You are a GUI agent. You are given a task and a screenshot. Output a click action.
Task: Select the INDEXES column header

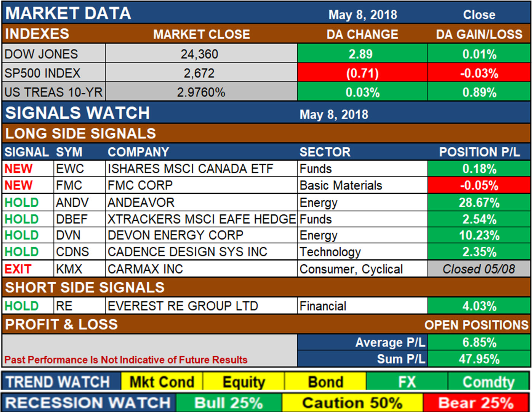[37, 34]
